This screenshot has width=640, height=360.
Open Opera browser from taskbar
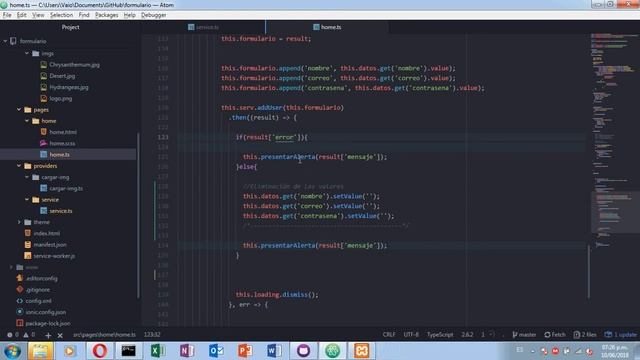click(x=99, y=351)
